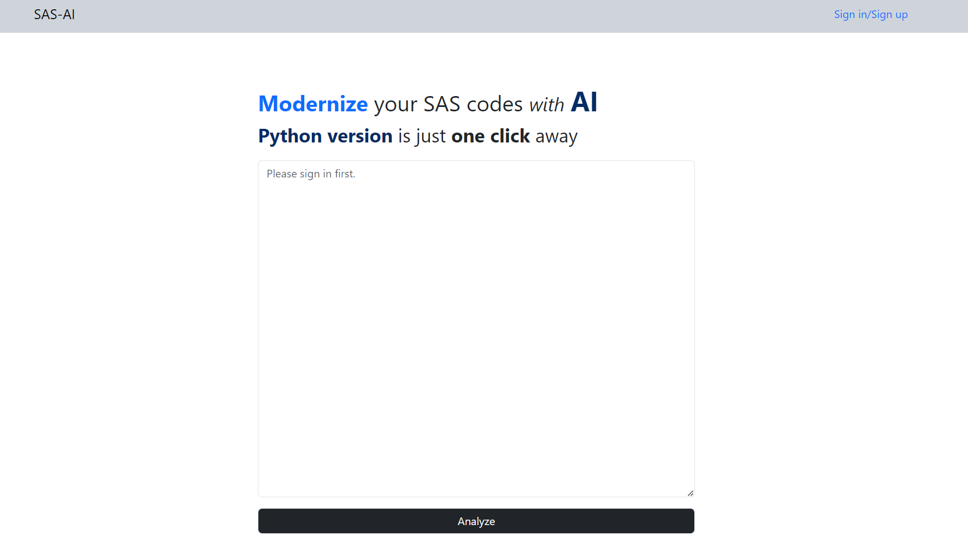Click the 'one click' bold text
The height and width of the screenshot is (560, 968).
click(x=491, y=136)
